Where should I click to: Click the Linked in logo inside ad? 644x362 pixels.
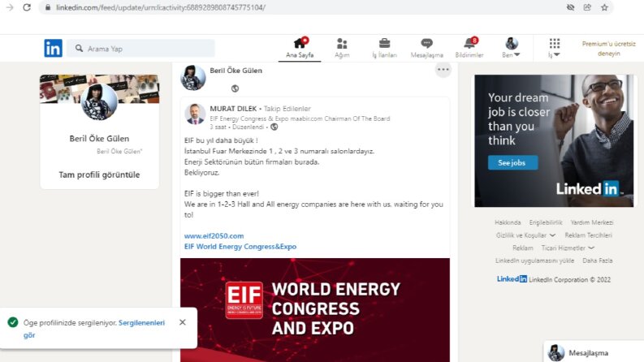click(589, 189)
